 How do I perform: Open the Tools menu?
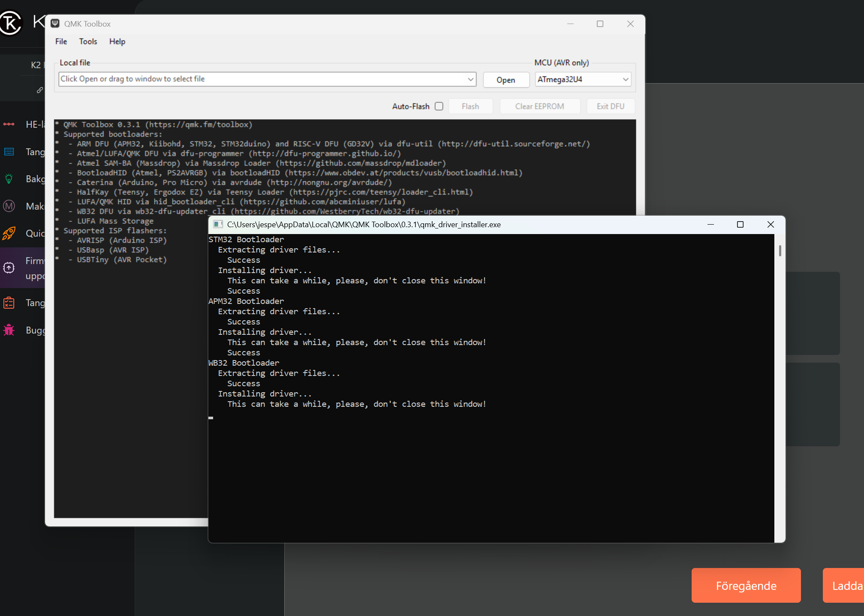88,42
